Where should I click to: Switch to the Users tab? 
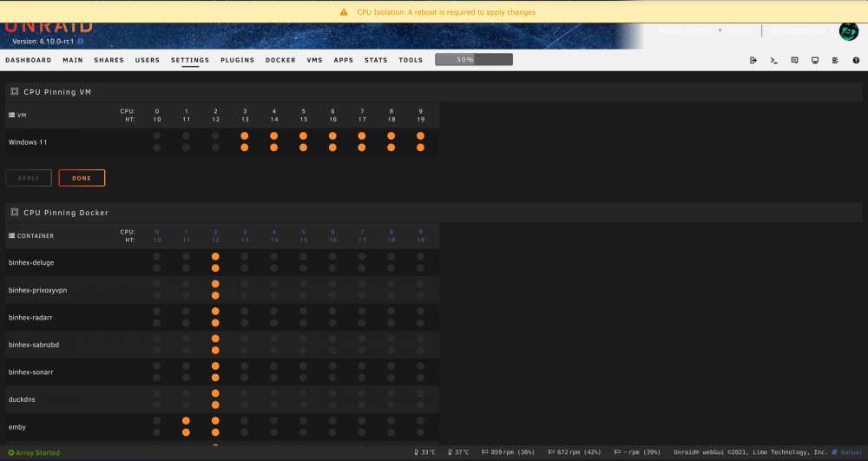point(148,60)
